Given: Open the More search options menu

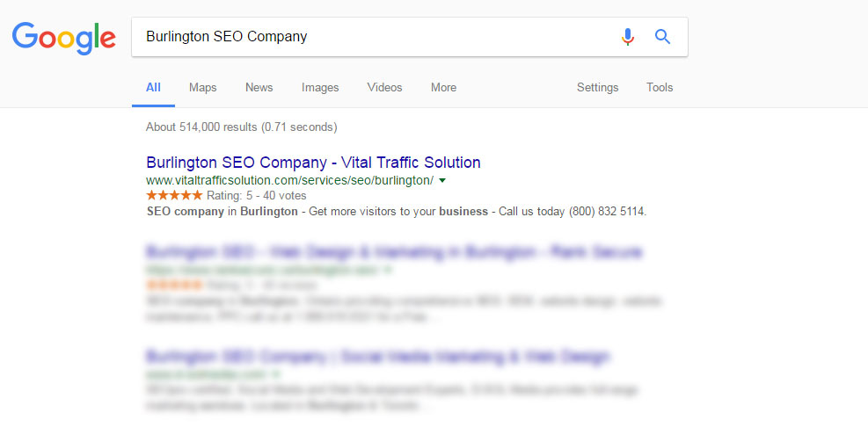Looking at the screenshot, I should point(443,87).
